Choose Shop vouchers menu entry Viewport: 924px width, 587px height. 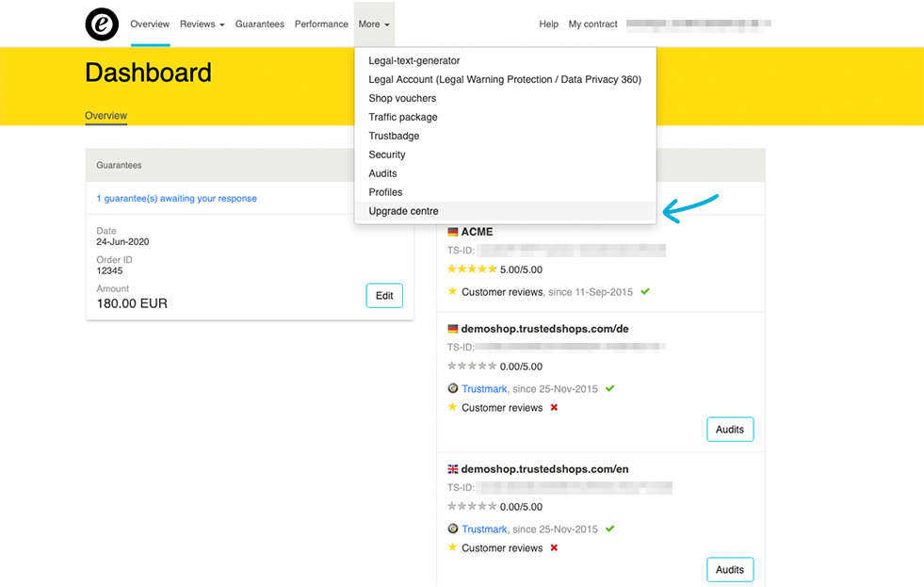click(x=505, y=98)
